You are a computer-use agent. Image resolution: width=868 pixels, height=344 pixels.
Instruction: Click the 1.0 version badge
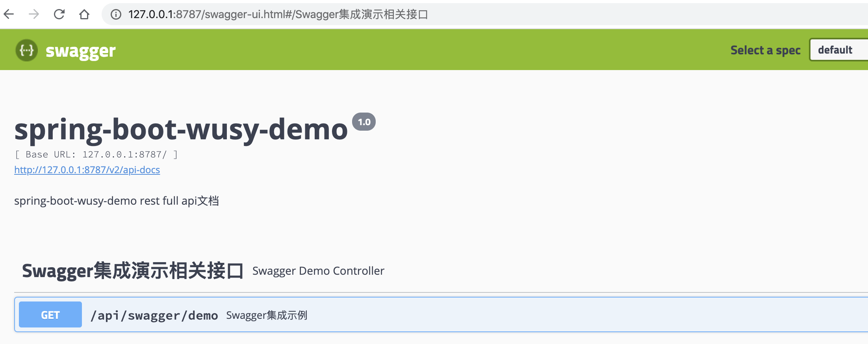point(364,122)
